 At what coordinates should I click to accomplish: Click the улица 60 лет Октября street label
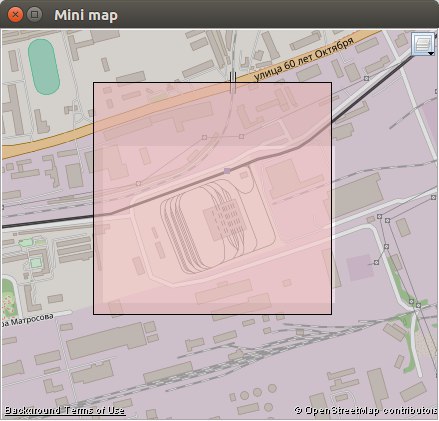303,60
